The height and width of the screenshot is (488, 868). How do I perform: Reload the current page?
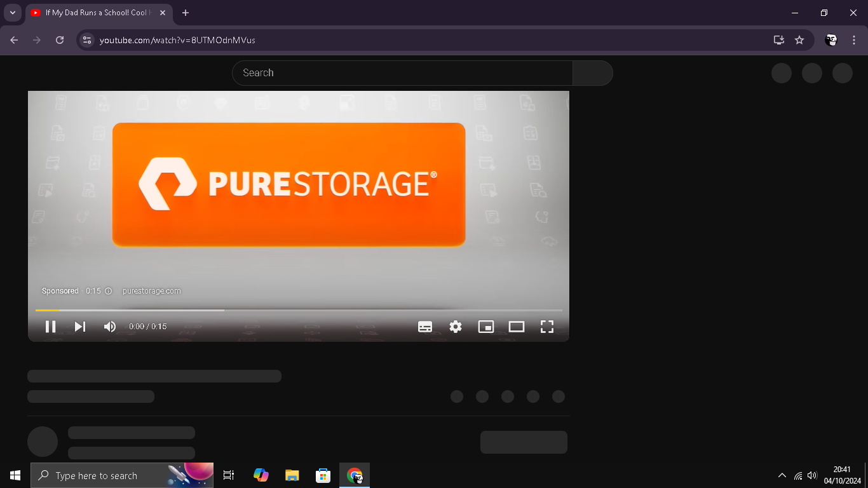click(x=60, y=40)
